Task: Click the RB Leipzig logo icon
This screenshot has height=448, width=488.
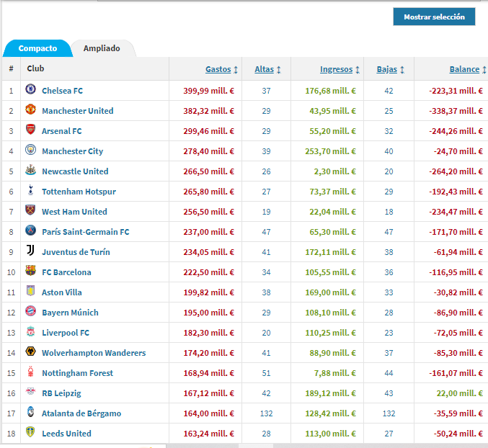Action: tap(30, 391)
